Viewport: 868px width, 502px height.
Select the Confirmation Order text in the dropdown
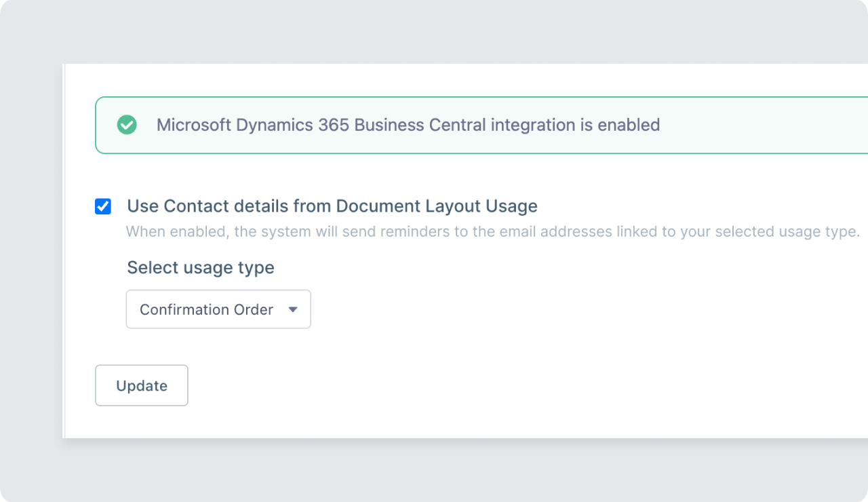point(205,309)
